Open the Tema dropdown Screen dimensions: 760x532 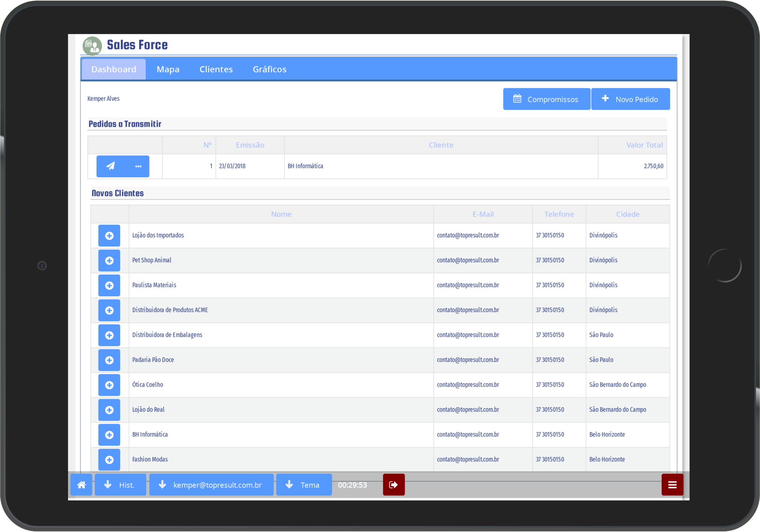coord(304,485)
